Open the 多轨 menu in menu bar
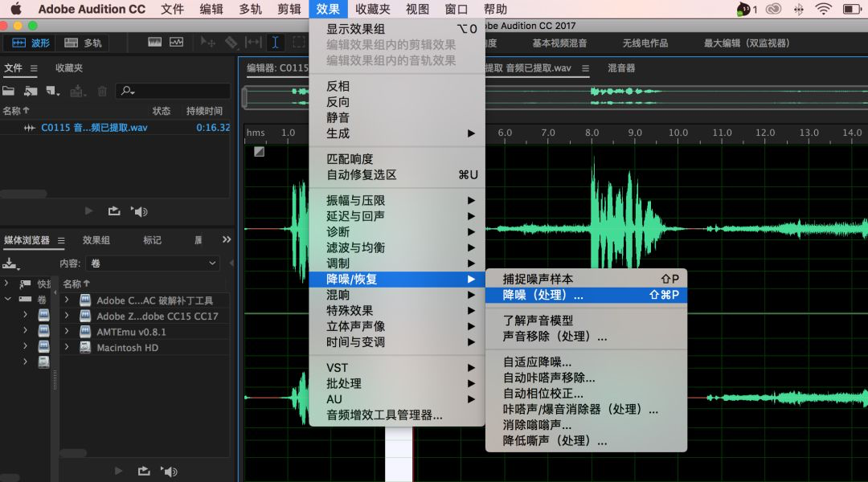868x482 pixels. (x=250, y=9)
